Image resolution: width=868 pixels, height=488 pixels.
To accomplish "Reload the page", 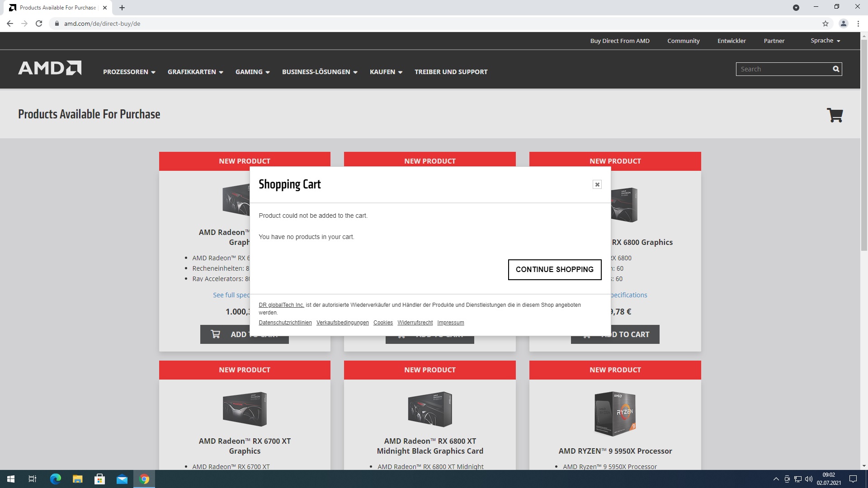I will coord(39,23).
